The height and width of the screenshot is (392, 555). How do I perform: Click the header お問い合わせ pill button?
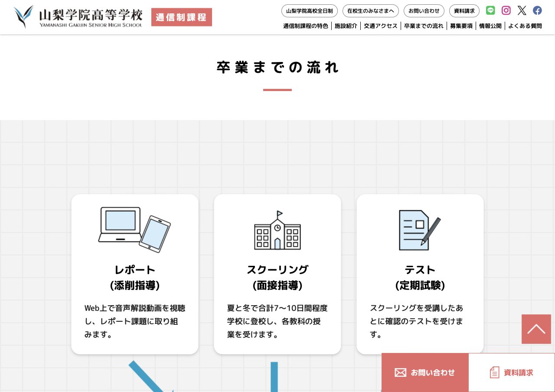[x=424, y=11]
